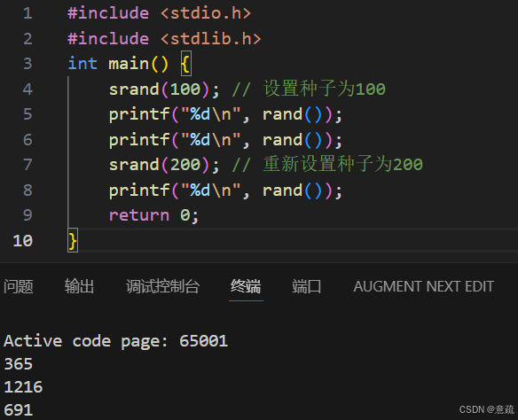The image size is (518, 420).
Task: Switch to the 输出 tab
Action: point(79,286)
